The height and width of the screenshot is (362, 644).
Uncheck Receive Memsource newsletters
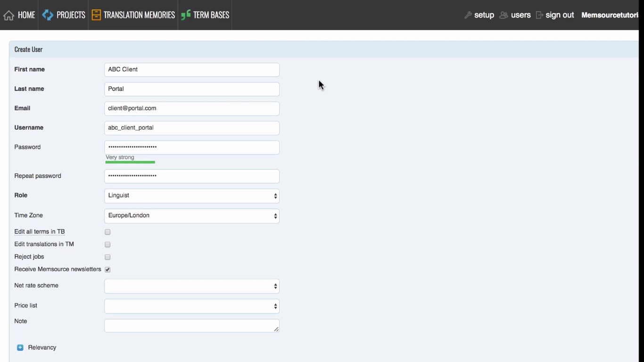coord(107,270)
